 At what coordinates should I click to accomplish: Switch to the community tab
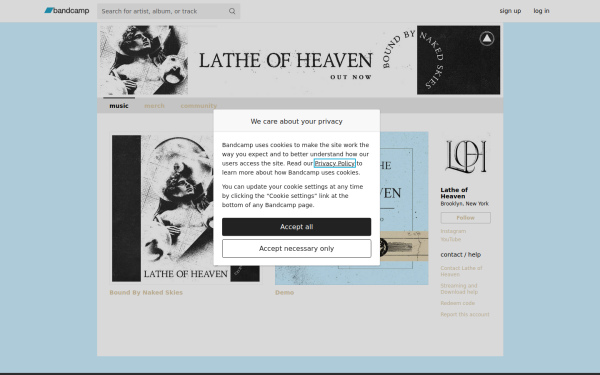point(199,106)
